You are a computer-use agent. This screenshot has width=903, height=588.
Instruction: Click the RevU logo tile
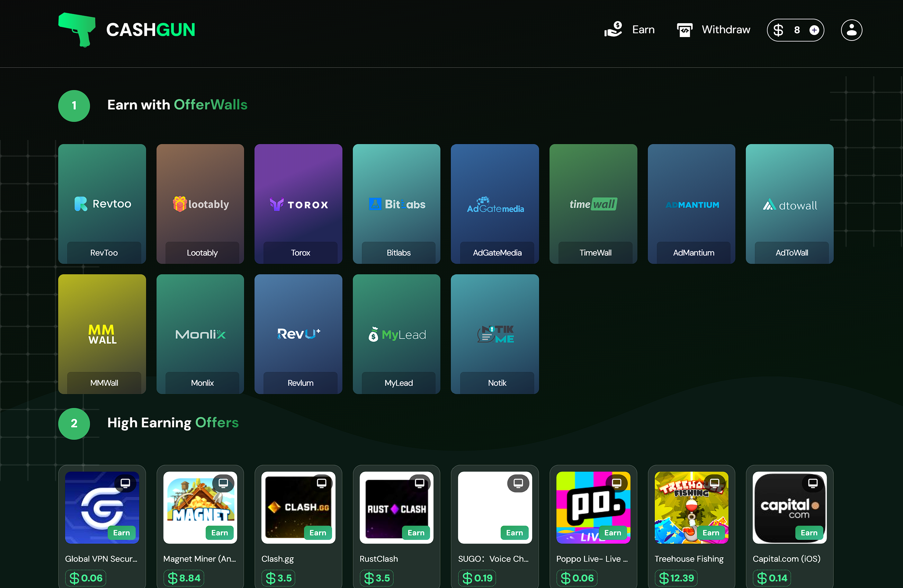pyautogui.click(x=298, y=334)
